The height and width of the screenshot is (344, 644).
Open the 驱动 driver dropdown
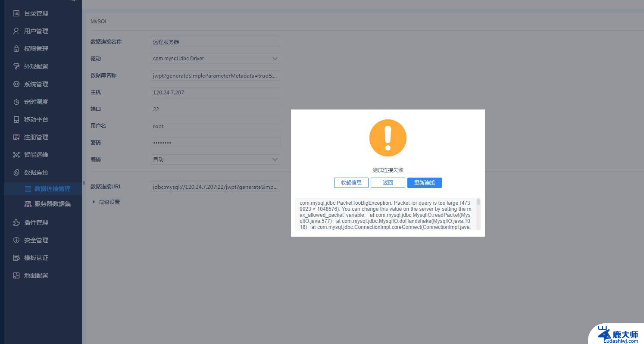point(216,59)
